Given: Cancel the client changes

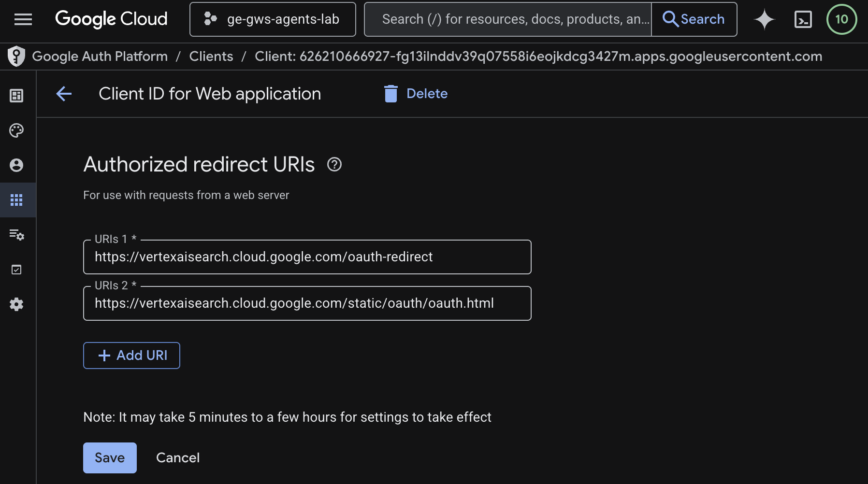Looking at the screenshot, I should [178, 458].
